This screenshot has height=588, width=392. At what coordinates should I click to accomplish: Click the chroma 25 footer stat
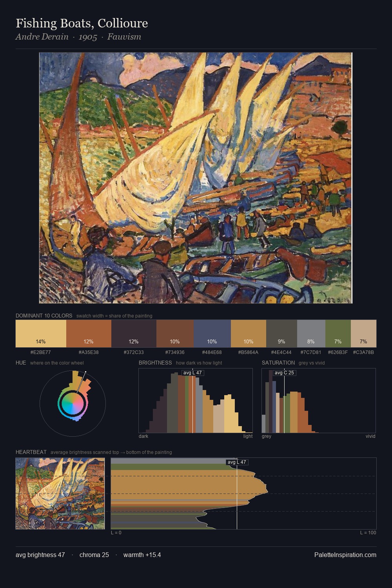coord(94,555)
